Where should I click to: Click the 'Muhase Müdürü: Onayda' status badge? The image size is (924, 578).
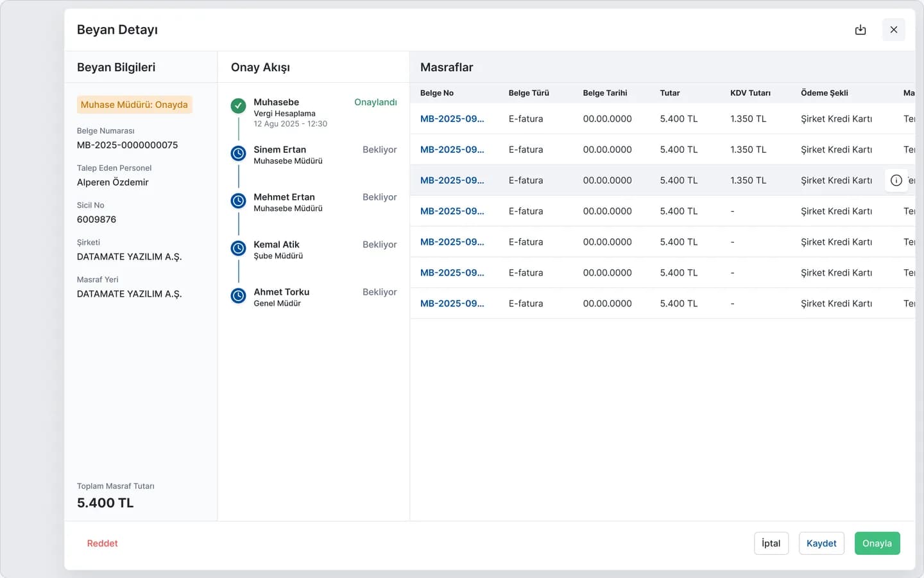[x=134, y=105]
